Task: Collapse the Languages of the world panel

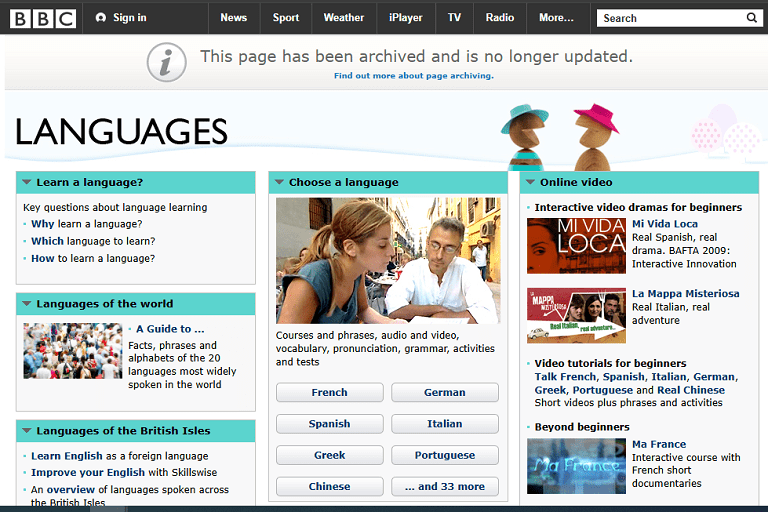Action: tap(27, 304)
